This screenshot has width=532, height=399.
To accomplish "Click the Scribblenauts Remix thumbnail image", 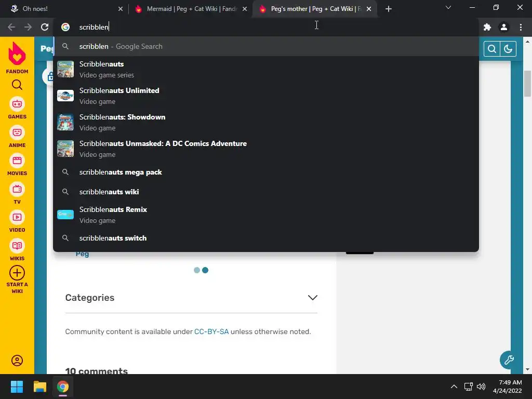I will (65, 215).
